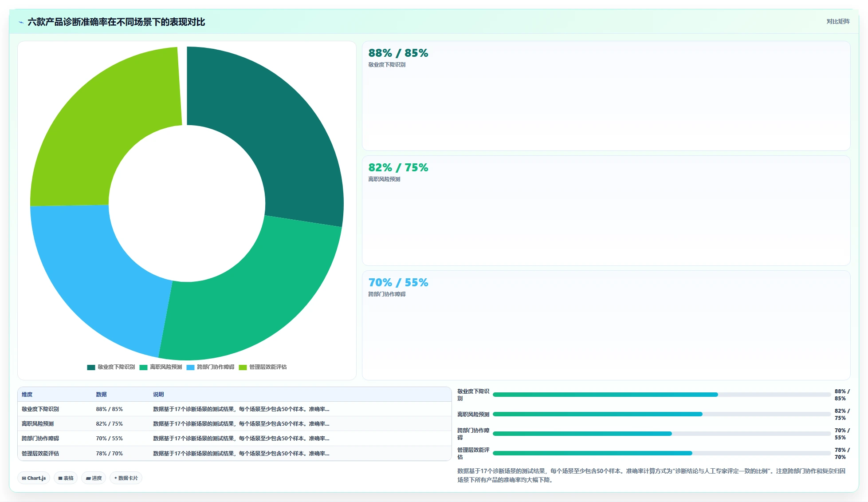Screen dimensions: 868x502
Task: Click the 离职风险预测 progress bar
Action: [662, 414]
